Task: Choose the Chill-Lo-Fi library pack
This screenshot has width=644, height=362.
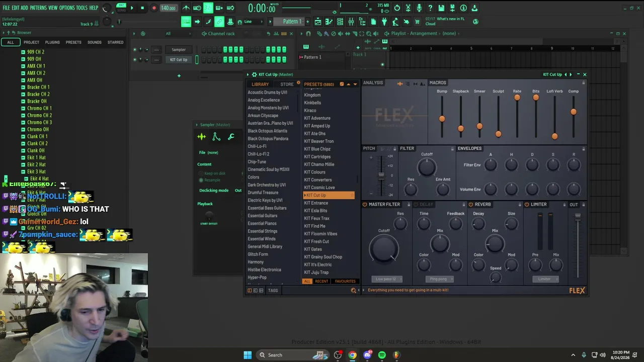Action: coord(257,146)
